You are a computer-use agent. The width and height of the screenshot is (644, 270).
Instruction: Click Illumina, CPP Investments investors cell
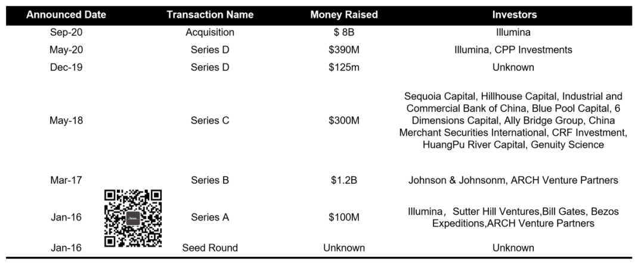[x=513, y=50]
